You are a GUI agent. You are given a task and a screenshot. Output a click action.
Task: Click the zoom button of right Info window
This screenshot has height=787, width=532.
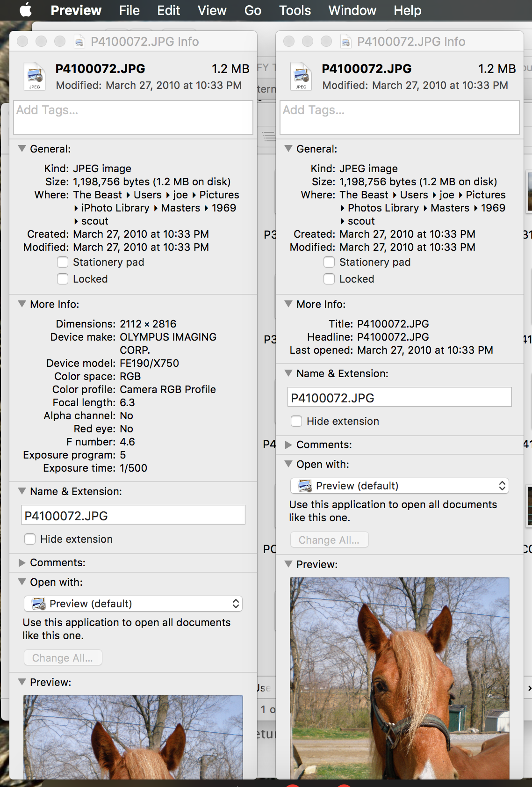point(326,42)
